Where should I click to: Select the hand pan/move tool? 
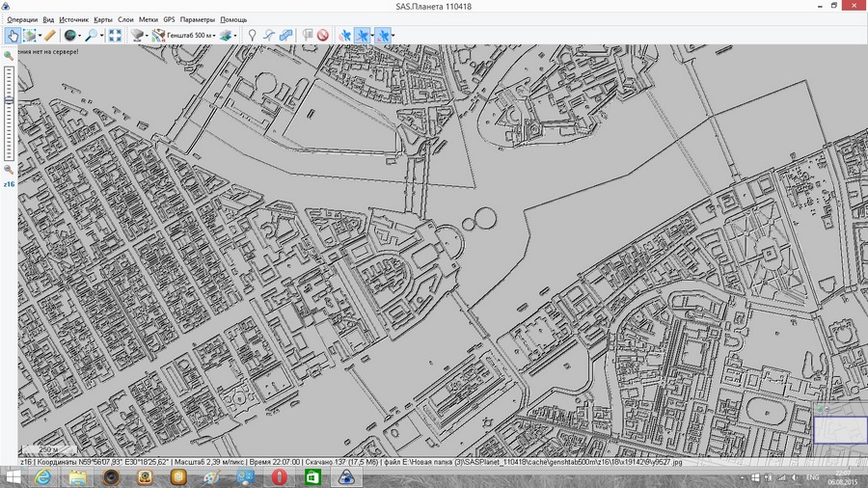click(12, 36)
